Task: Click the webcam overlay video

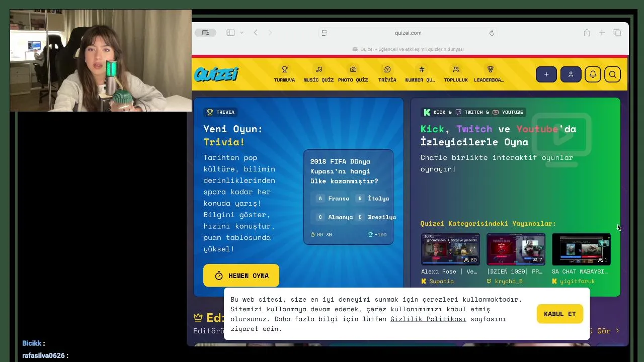Action: pyautogui.click(x=101, y=60)
